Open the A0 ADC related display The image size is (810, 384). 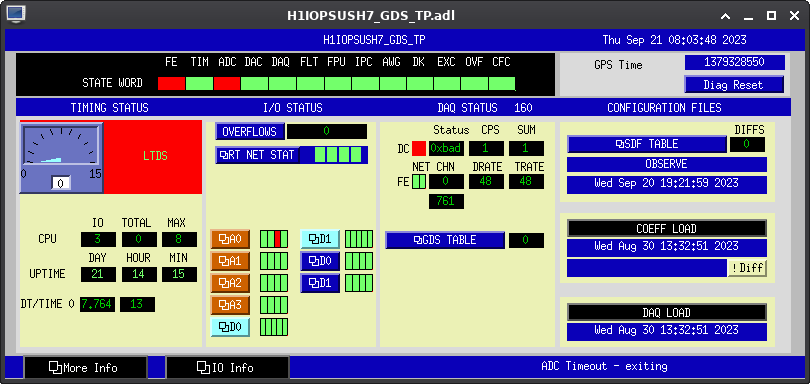coord(230,239)
